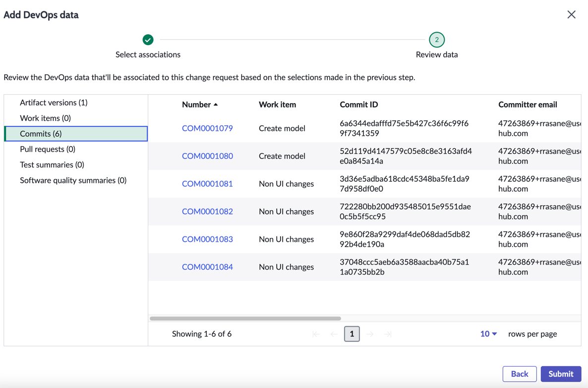
Task: Click committer email in COM0001084 row
Action: pos(539,267)
